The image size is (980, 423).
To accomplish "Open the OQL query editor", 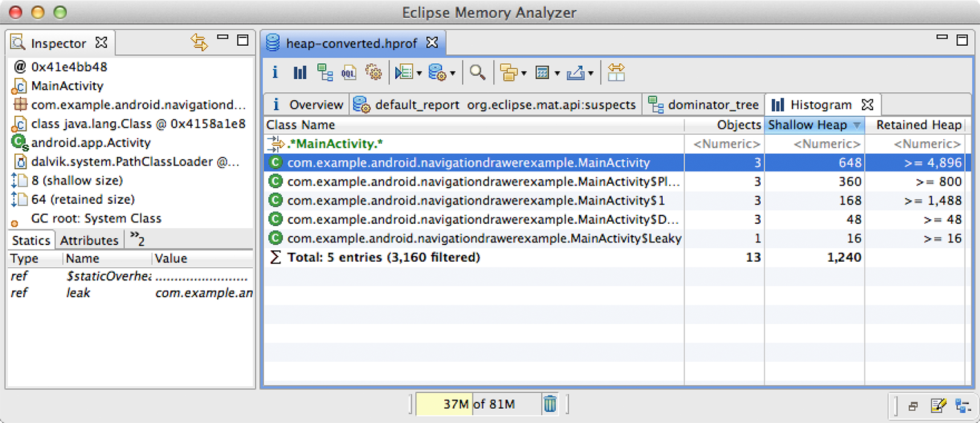I will [349, 72].
